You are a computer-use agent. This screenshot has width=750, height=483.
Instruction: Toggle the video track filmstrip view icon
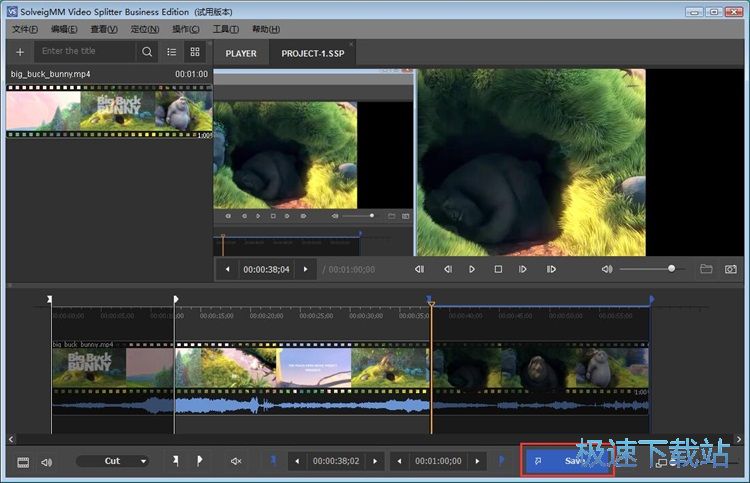pos(23,462)
